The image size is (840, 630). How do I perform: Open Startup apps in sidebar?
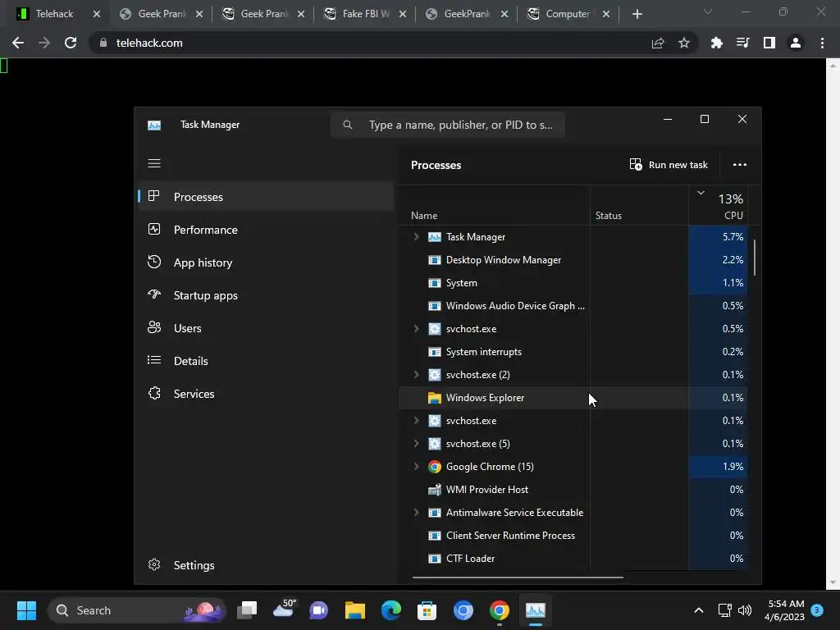(267, 295)
